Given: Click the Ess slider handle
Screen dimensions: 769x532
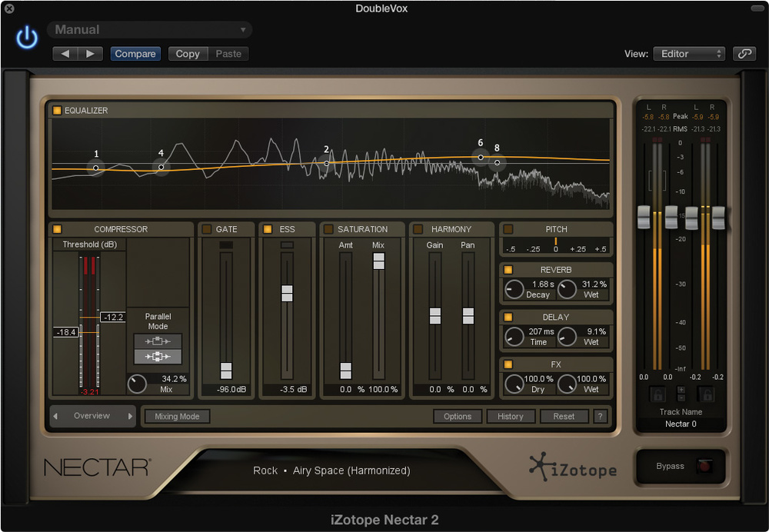Looking at the screenshot, I should [x=287, y=293].
